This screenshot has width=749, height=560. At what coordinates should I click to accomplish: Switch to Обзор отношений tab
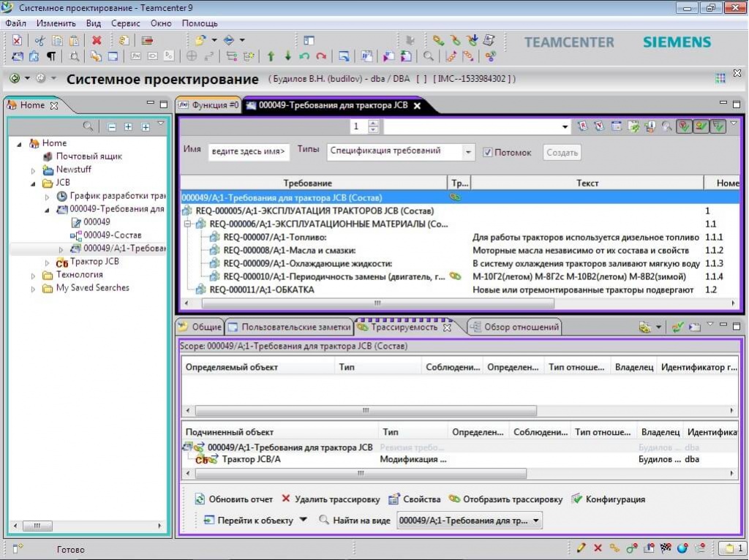tap(514, 327)
